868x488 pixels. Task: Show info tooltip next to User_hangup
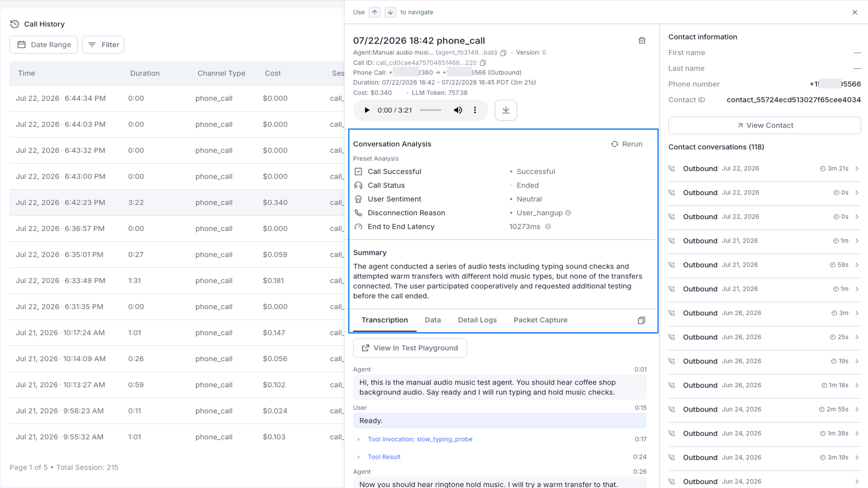click(568, 213)
